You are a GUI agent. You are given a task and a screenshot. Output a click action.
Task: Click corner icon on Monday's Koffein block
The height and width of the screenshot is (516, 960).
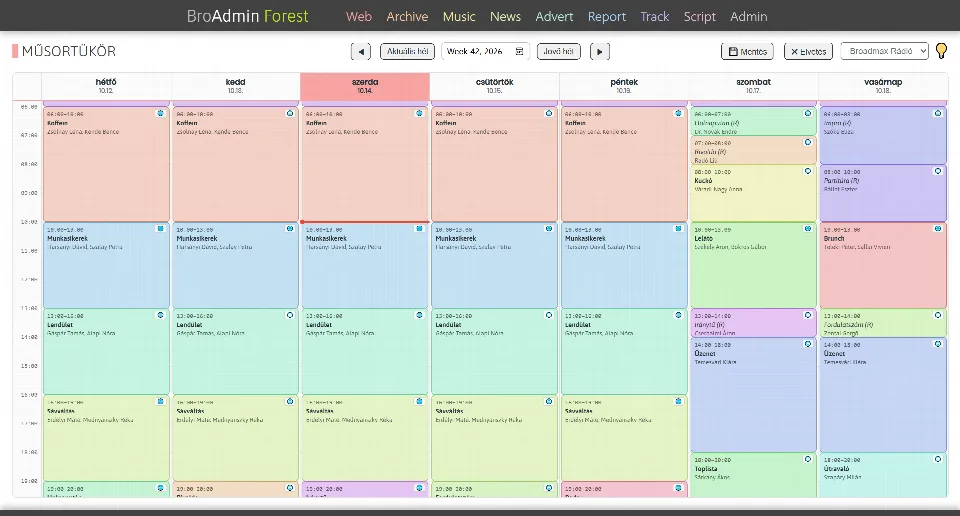(160, 113)
